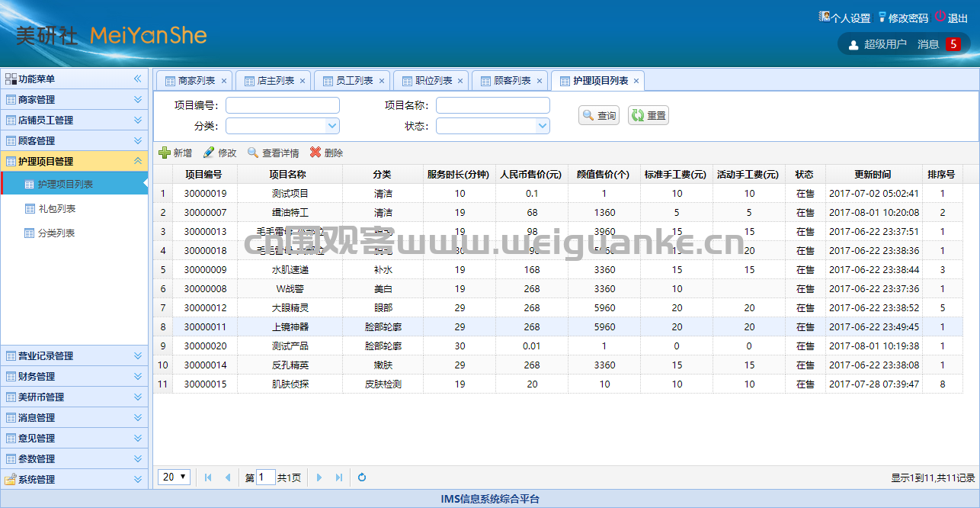
Task: Click the 项目编号 input field
Action: 283,105
